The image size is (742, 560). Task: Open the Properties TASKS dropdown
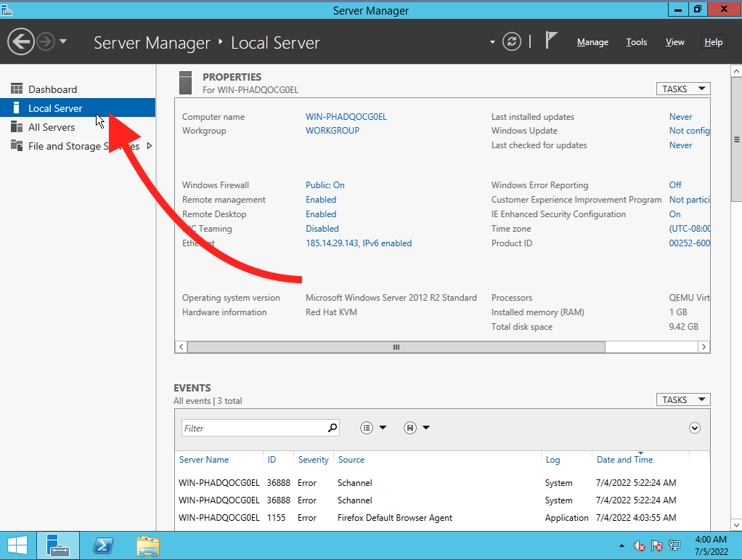pyautogui.click(x=683, y=89)
